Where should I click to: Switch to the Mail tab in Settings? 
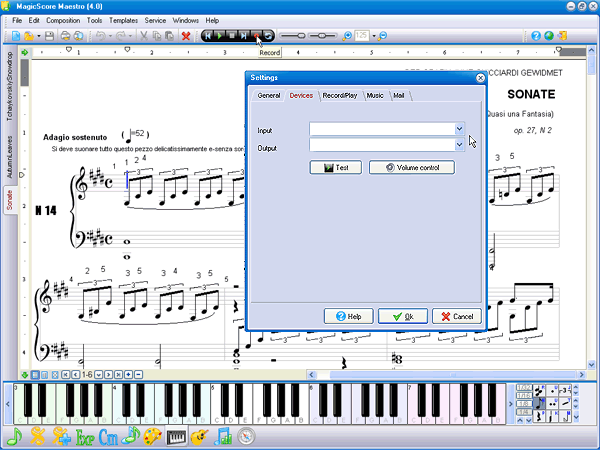399,95
